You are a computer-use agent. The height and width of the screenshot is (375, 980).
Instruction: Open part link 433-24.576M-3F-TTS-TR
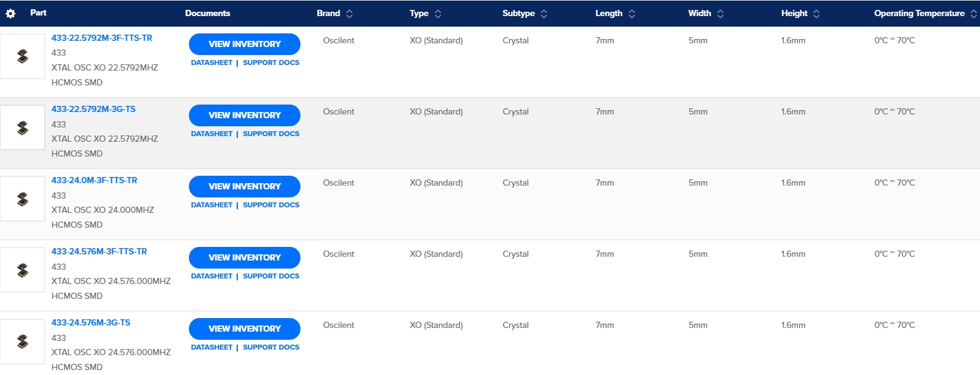99,251
